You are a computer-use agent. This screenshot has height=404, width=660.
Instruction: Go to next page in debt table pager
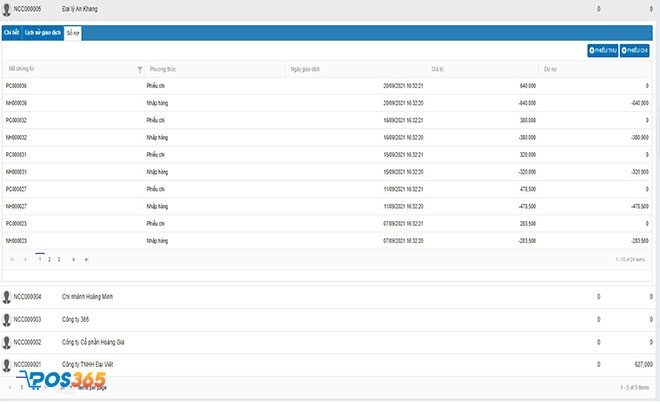73,259
